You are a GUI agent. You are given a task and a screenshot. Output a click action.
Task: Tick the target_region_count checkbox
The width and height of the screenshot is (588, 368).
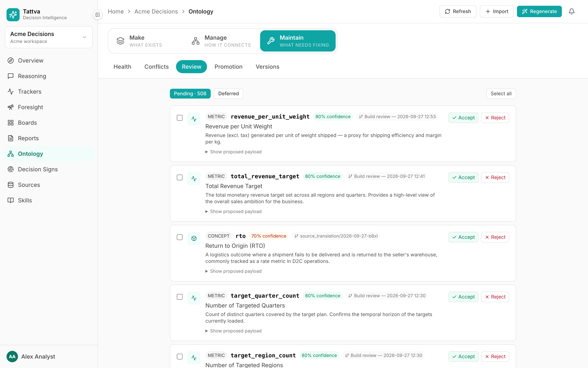[179, 357]
